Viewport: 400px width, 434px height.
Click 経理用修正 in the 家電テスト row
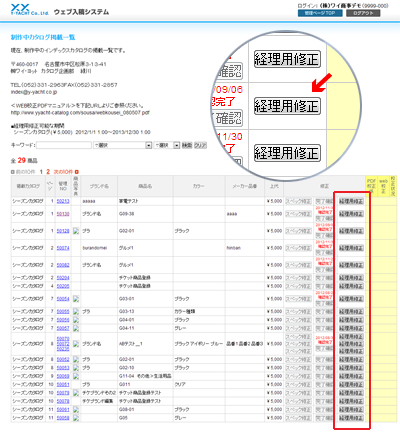point(351,201)
